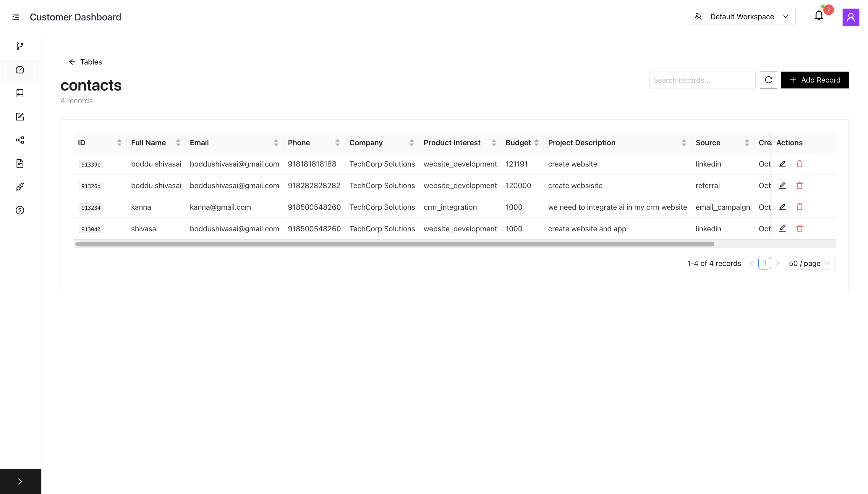Viewport: 868px width, 494px height.
Task: Go back to Tables
Action: [85, 62]
